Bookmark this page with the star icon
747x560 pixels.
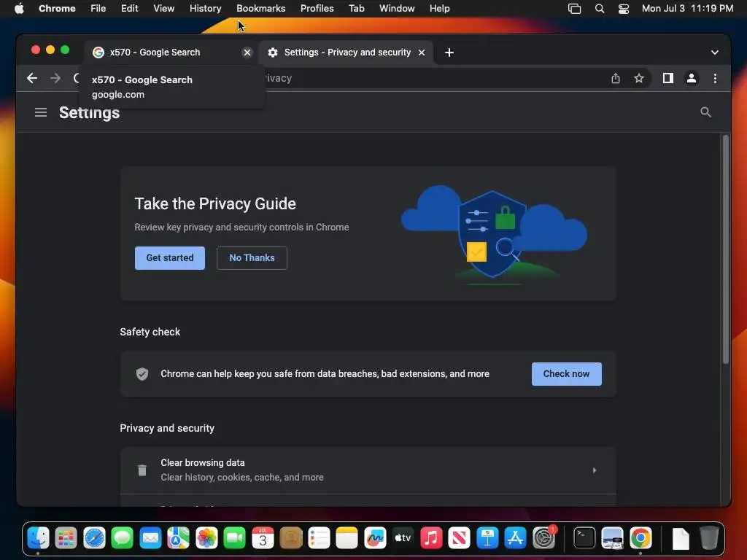(x=639, y=78)
